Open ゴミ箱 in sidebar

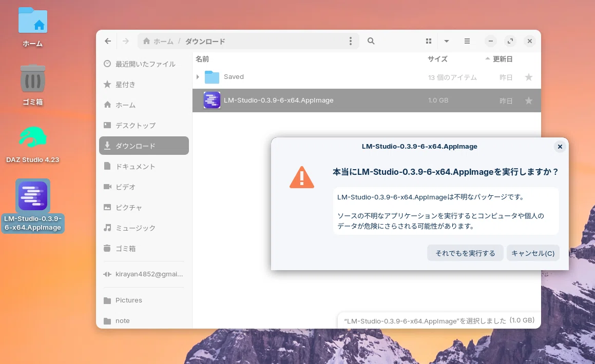tap(144, 249)
